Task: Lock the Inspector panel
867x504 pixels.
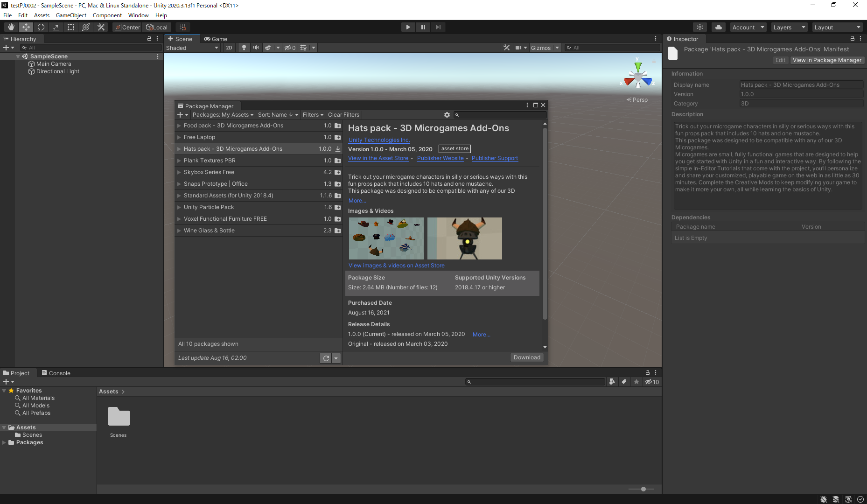Action: click(x=853, y=39)
